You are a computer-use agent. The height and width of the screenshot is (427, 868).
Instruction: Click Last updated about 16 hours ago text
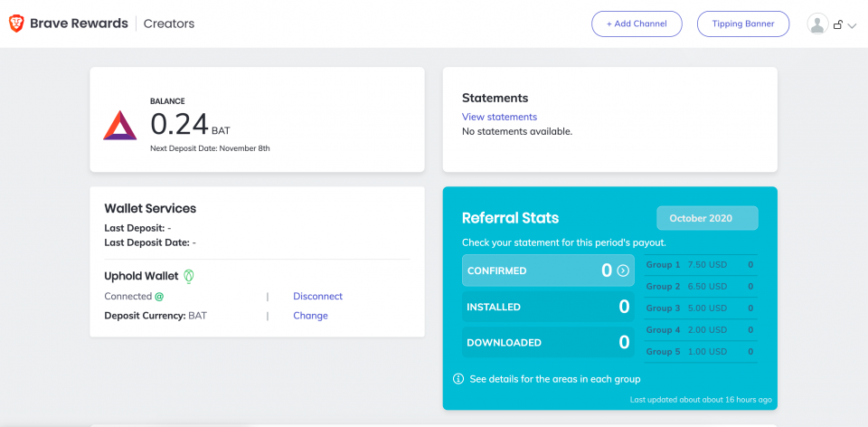point(701,399)
